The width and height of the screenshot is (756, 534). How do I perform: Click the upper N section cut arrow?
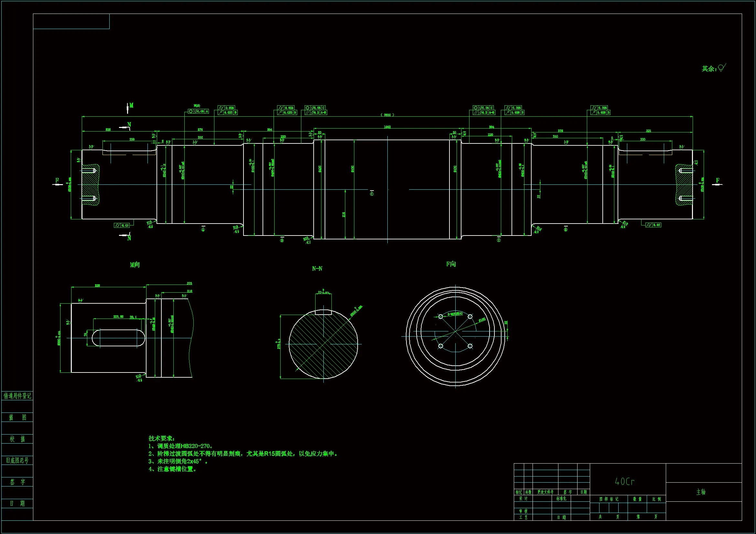125,127
